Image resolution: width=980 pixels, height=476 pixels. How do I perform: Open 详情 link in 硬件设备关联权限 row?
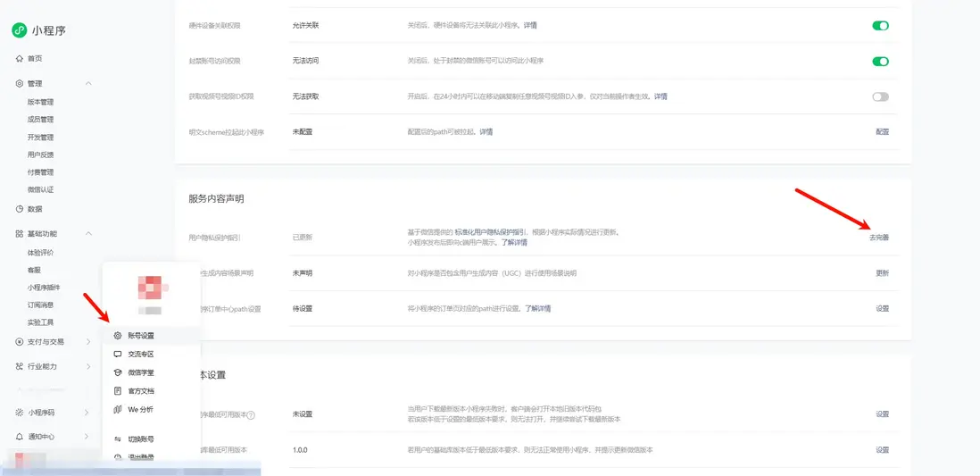530,26
